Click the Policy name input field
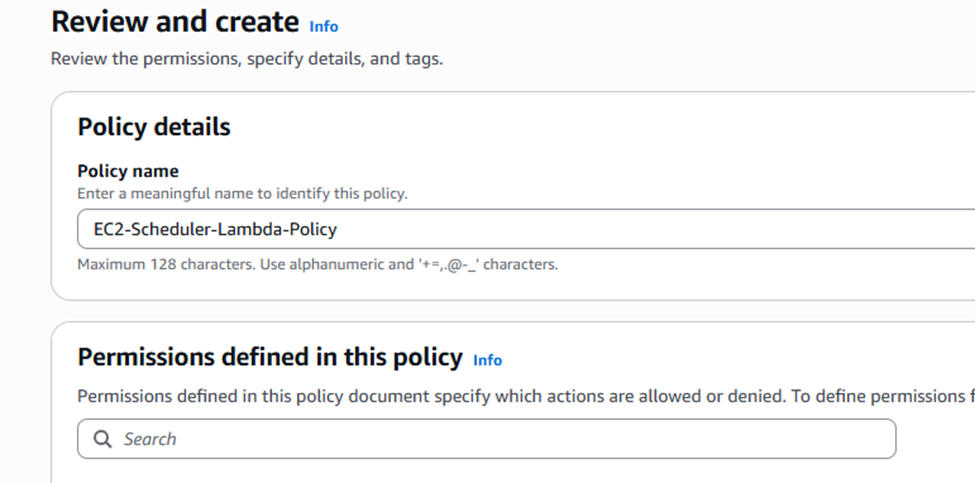The image size is (975, 483). pyautogui.click(x=526, y=229)
